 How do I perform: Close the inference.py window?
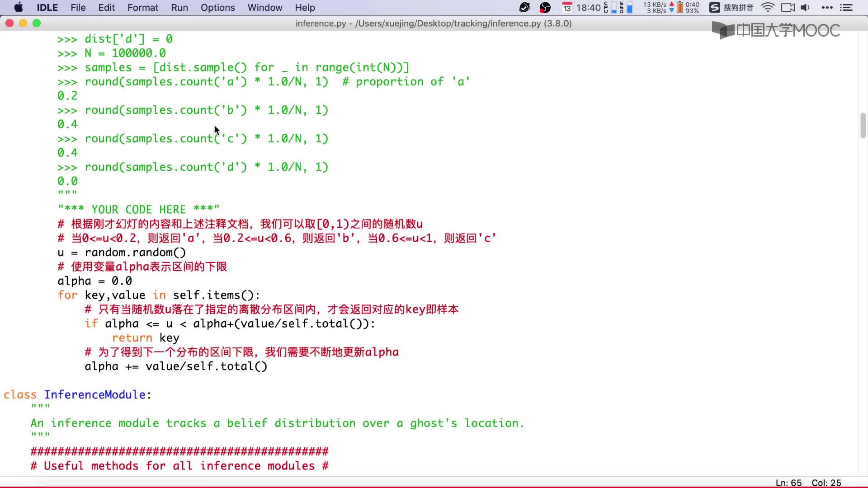pyautogui.click(x=9, y=23)
